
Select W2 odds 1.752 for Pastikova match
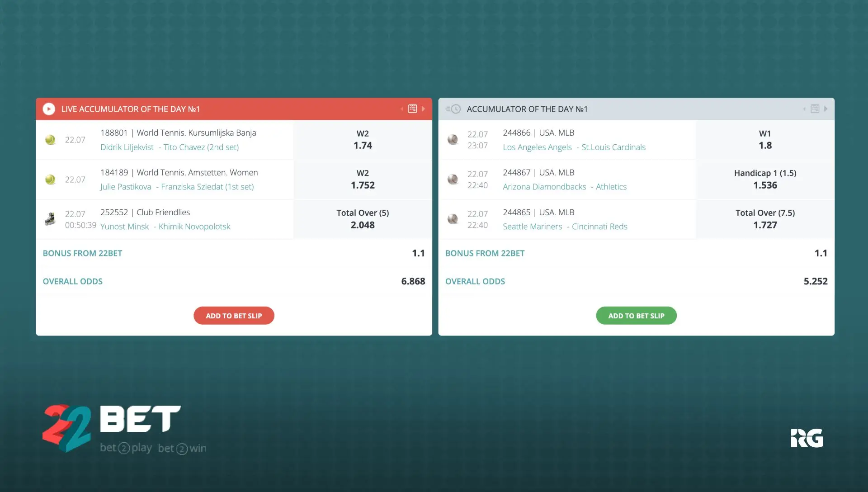point(363,180)
